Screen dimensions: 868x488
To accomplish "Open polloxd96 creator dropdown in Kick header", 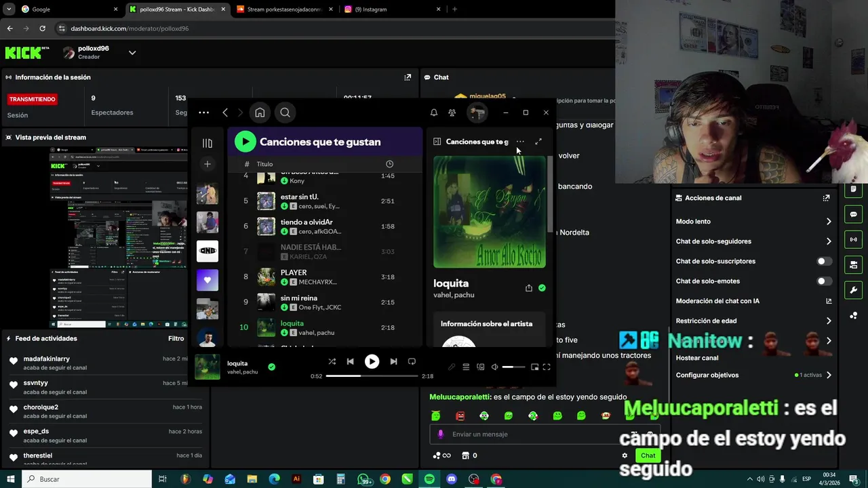I will coord(132,53).
